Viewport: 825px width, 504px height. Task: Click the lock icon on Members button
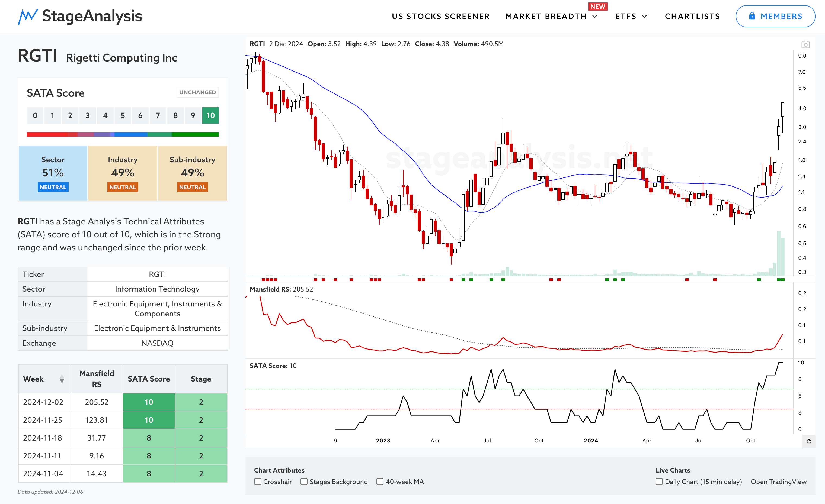point(752,16)
